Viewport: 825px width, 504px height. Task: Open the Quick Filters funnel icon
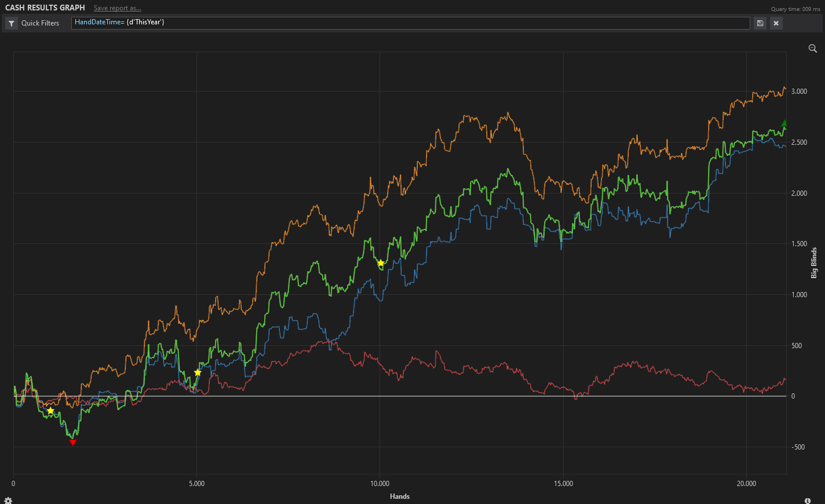[12, 23]
